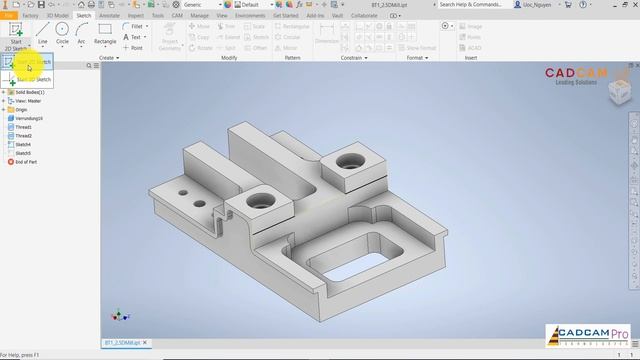640x360 pixels.
Task: Select Sketch4 in the browser tree
Action: (19, 144)
